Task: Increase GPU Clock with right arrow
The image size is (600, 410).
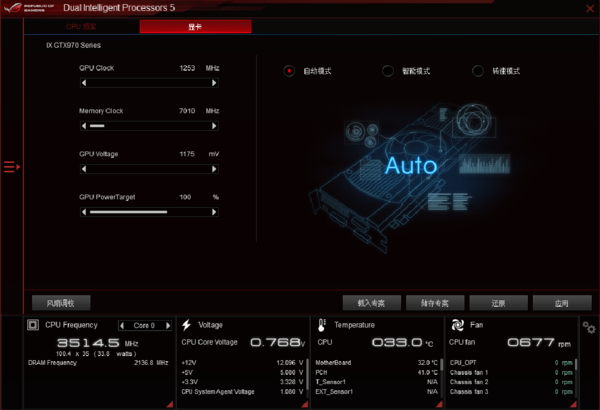Action: [x=214, y=83]
